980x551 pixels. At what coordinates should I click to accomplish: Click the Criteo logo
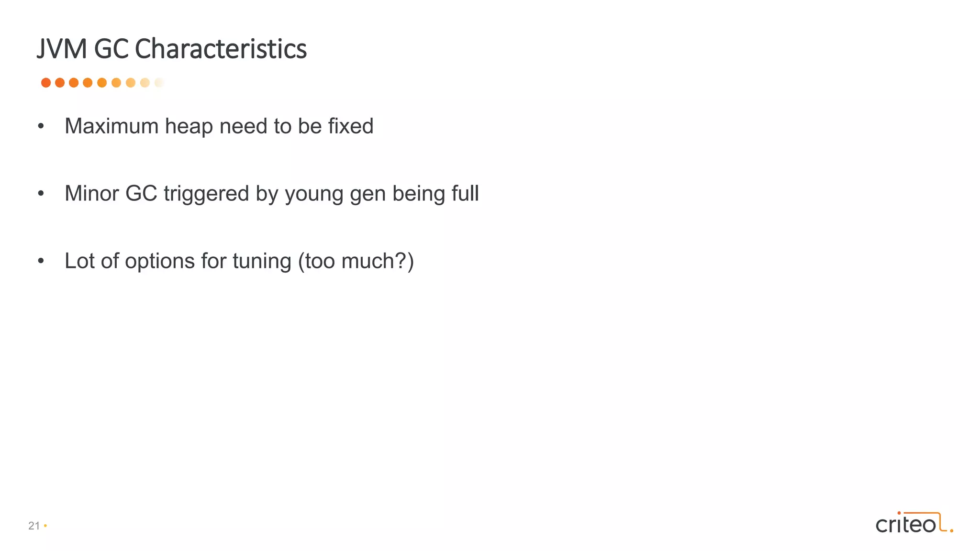914,522
